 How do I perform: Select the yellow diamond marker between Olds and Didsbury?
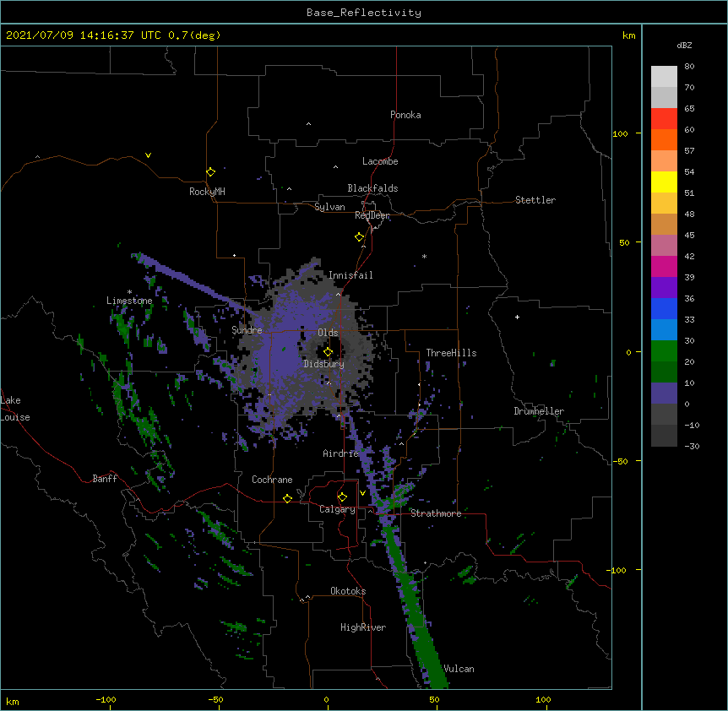(x=329, y=351)
